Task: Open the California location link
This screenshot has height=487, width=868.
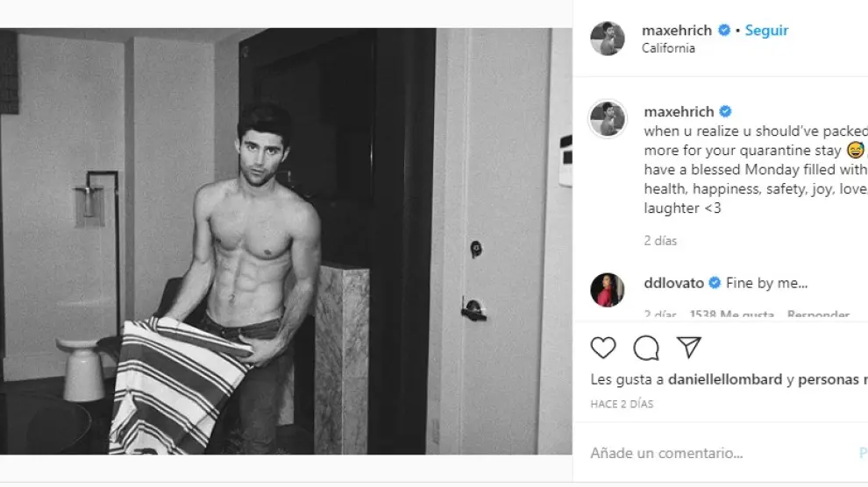Action: click(668, 48)
